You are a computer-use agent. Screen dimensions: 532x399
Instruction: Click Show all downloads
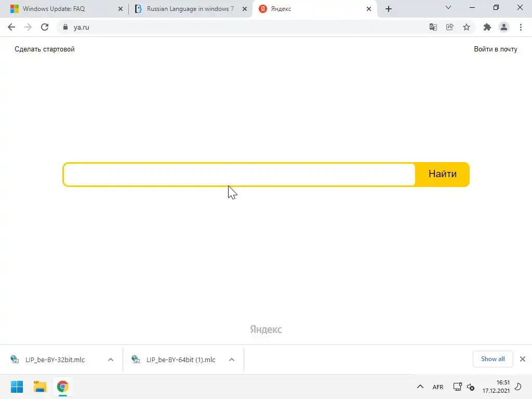click(x=493, y=359)
